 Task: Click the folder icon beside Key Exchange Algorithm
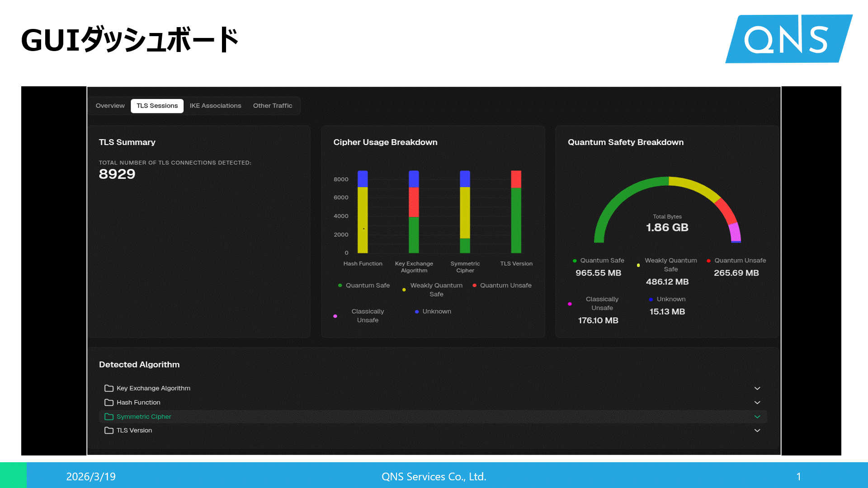pos(108,388)
